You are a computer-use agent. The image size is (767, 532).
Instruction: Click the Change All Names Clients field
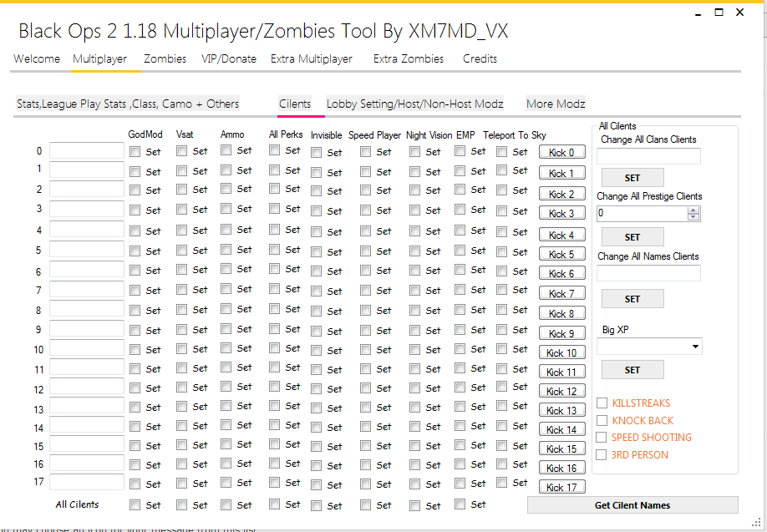(x=648, y=273)
